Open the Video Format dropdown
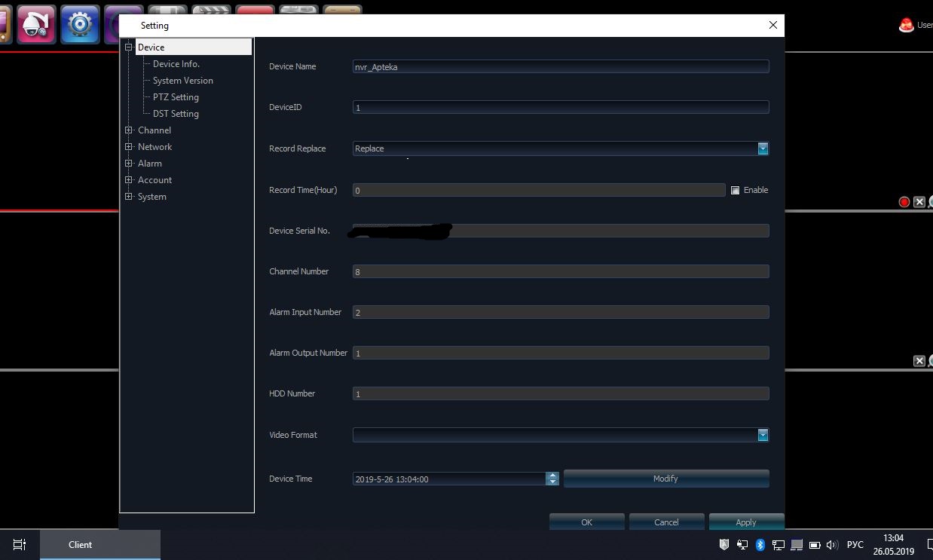Image resolution: width=933 pixels, height=560 pixels. coord(763,435)
